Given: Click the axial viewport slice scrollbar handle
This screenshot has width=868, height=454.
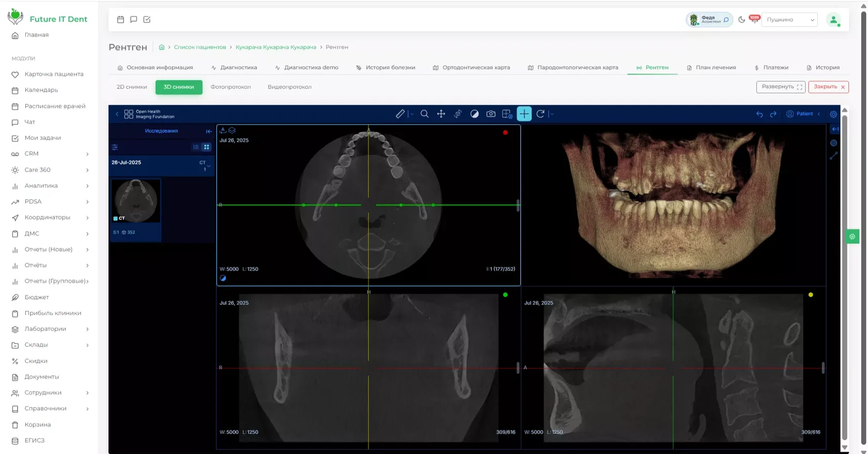Looking at the screenshot, I should [x=518, y=206].
